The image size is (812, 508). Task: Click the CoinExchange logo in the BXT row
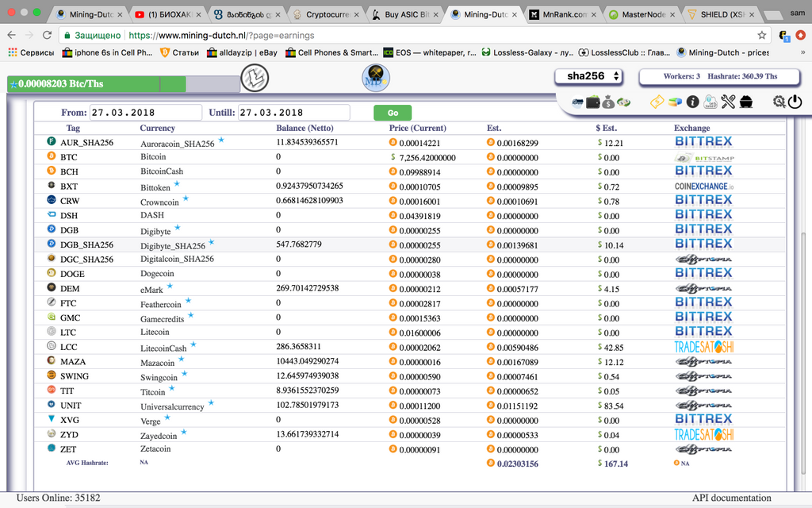(704, 186)
